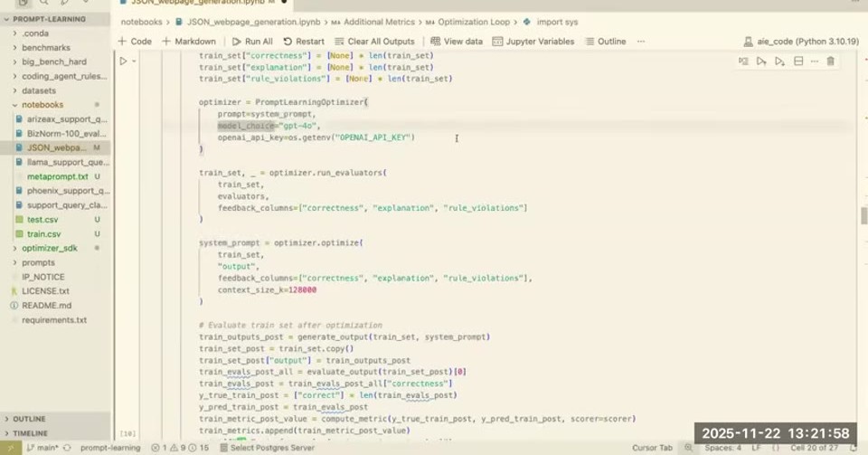This screenshot has height=455, width=868.
Task: Open View data panel
Action: (x=457, y=42)
